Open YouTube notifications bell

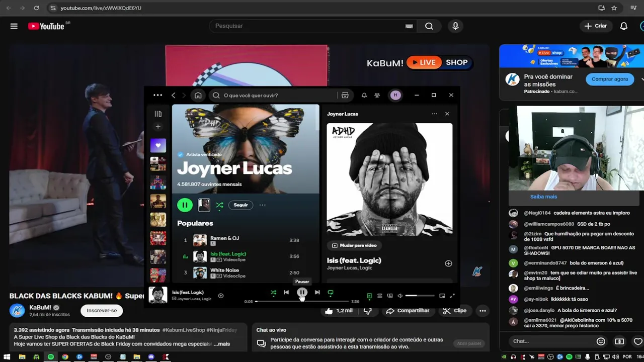[624, 26]
